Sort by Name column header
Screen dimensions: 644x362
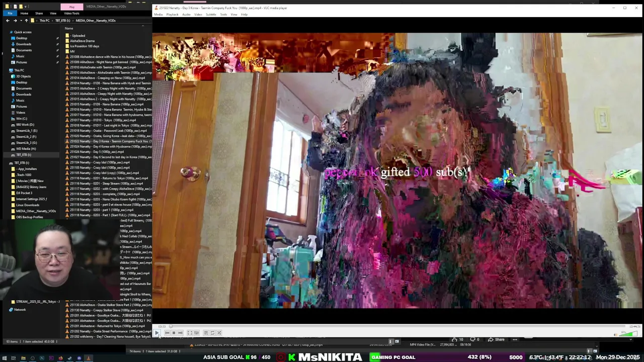click(x=69, y=28)
